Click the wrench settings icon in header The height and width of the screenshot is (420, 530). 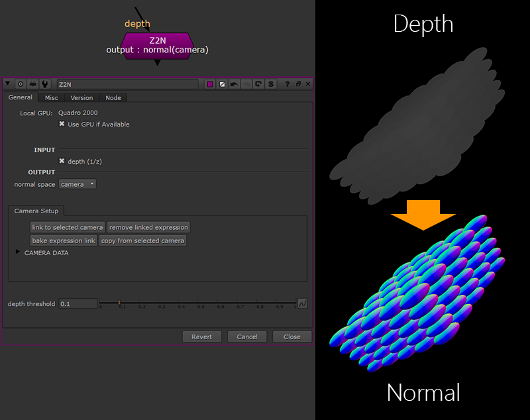point(44,84)
